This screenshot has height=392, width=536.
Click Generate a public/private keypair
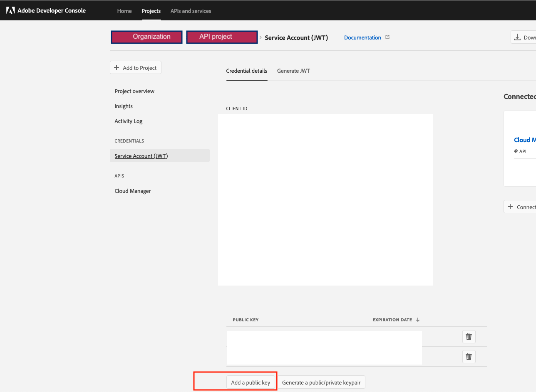[321, 382]
